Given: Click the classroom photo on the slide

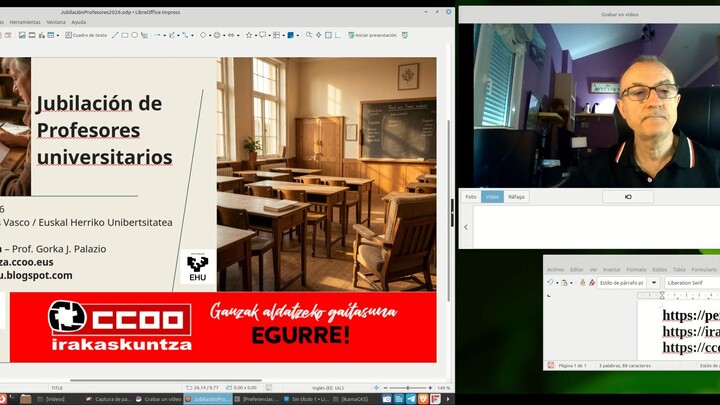Looking at the screenshot, I should tap(326, 174).
